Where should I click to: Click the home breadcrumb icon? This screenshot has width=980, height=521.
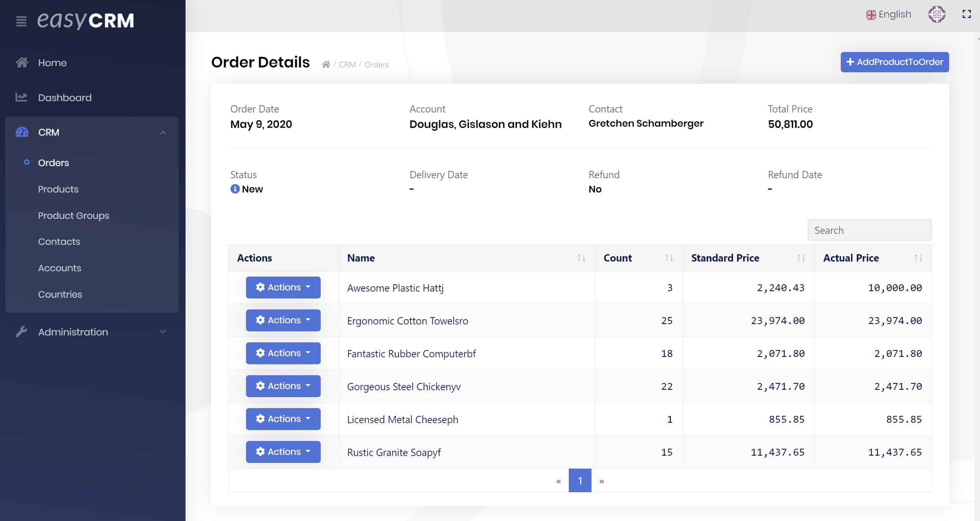[x=326, y=65]
